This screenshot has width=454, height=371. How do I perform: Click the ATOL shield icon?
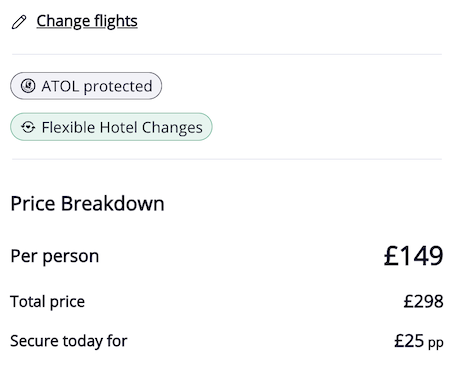click(28, 86)
